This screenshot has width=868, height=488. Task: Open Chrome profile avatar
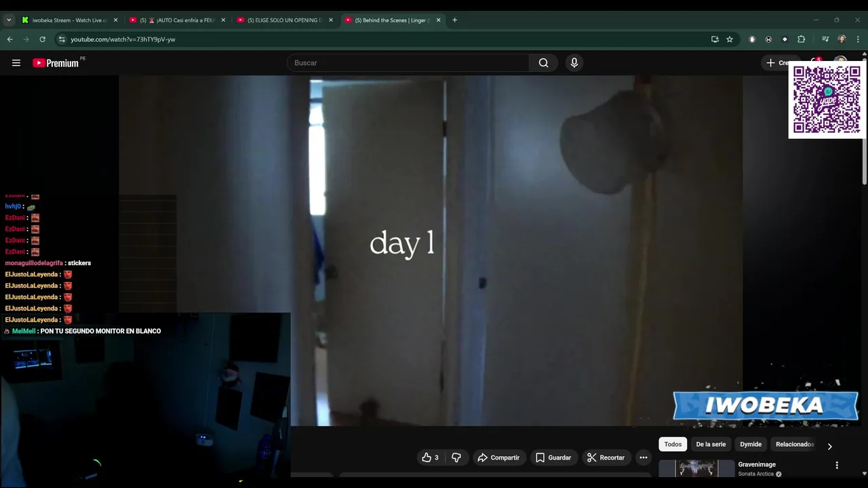pos(842,39)
